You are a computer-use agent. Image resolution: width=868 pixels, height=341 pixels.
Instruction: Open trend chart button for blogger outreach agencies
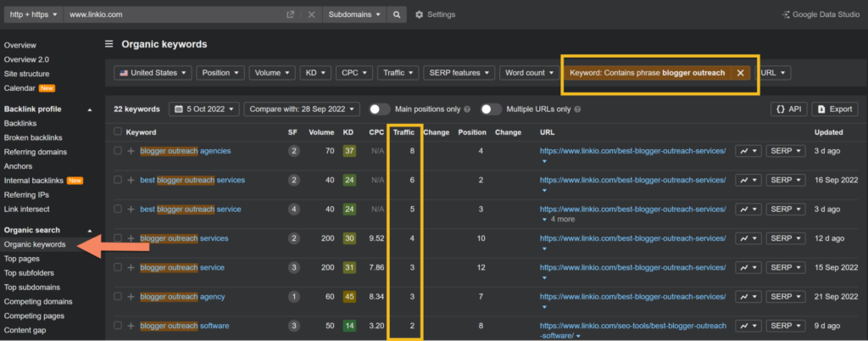click(748, 151)
